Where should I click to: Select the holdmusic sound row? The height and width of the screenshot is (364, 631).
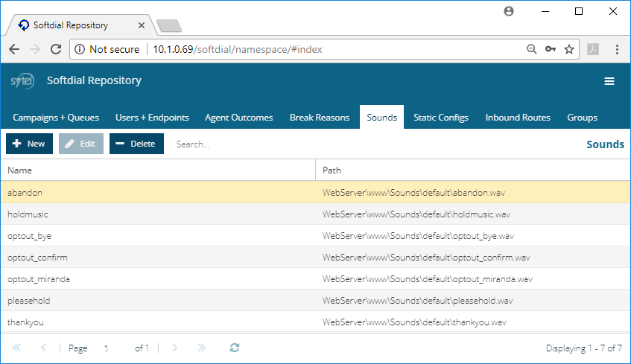pos(316,214)
